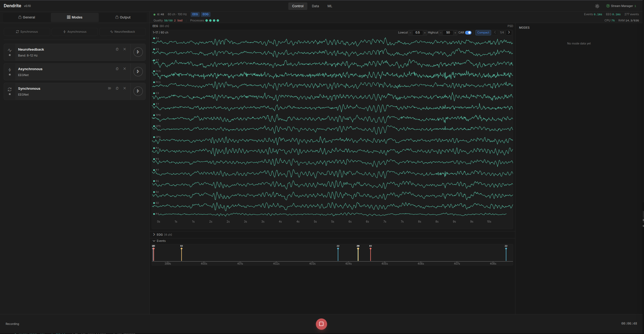Toggle the light/dark theme icon
The image size is (644, 334).
(x=597, y=6)
